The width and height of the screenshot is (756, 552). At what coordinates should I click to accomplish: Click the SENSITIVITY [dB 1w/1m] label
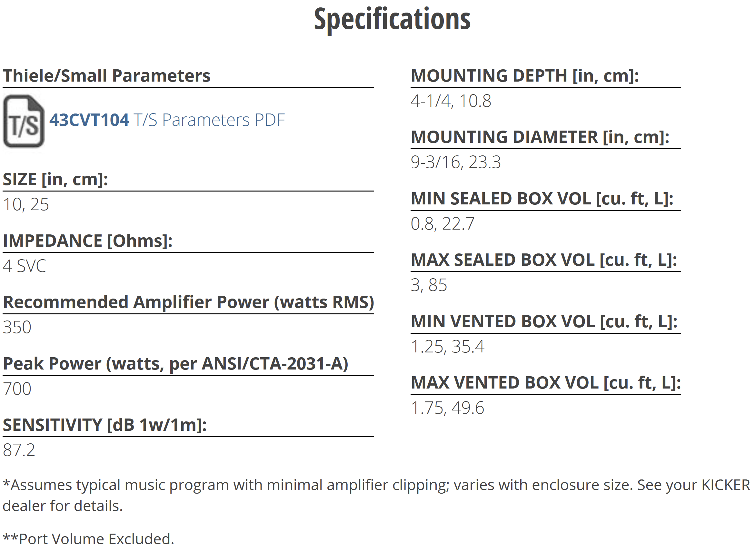coord(104,425)
